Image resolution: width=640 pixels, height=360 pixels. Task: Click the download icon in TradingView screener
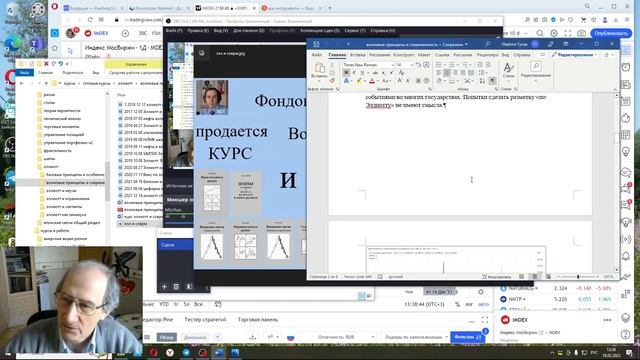coord(253,337)
